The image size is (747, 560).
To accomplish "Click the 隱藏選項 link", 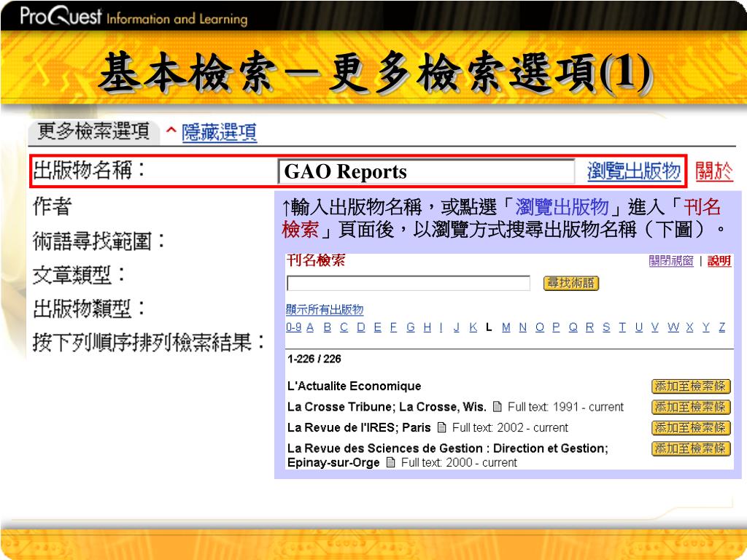I will (x=219, y=133).
